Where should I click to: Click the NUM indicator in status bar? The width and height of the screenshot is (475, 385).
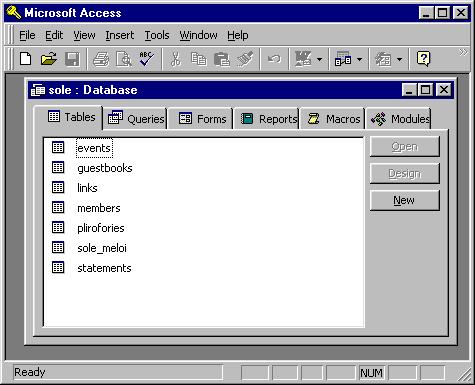[x=371, y=373]
